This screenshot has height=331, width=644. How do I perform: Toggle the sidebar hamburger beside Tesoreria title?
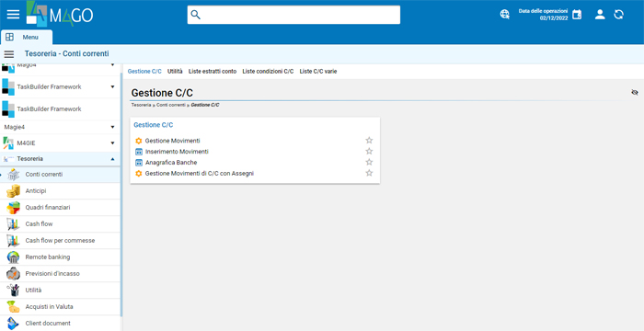coord(9,54)
